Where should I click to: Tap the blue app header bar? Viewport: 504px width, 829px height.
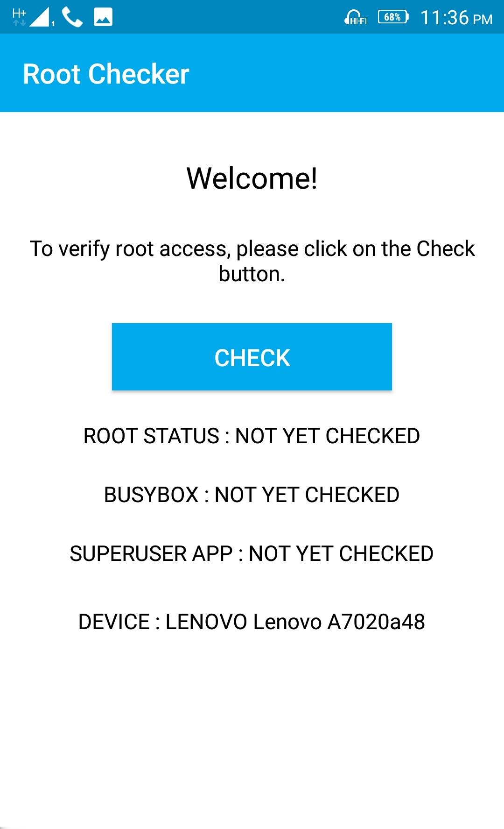252,73
